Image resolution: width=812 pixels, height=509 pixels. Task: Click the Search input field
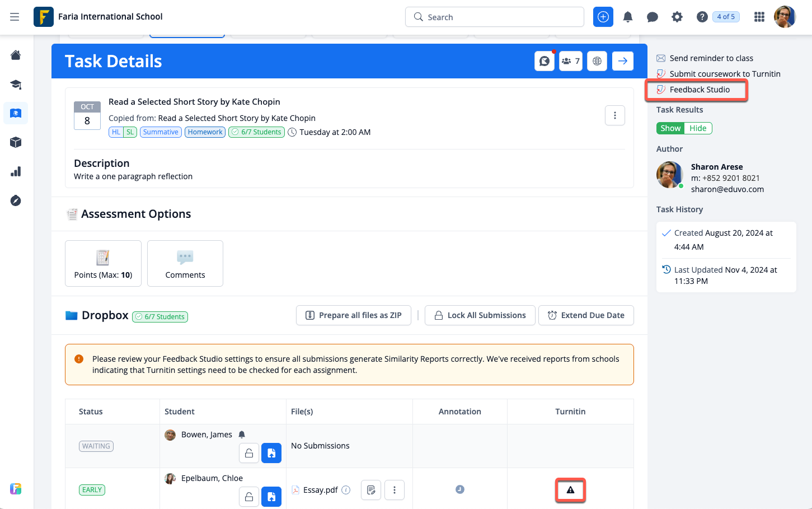click(x=495, y=17)
